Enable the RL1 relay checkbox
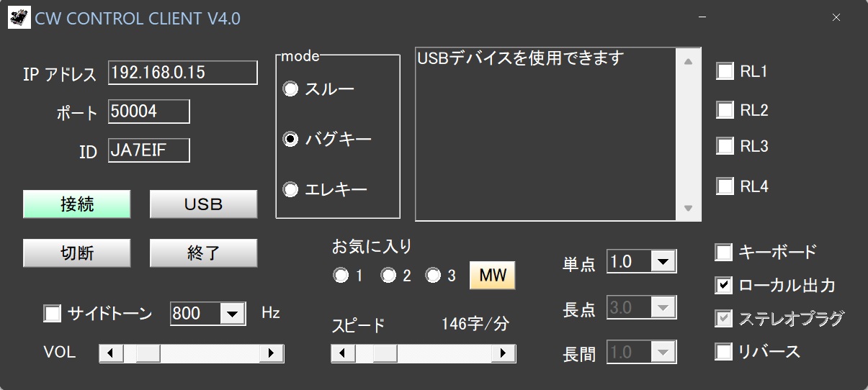 [725, 71]
